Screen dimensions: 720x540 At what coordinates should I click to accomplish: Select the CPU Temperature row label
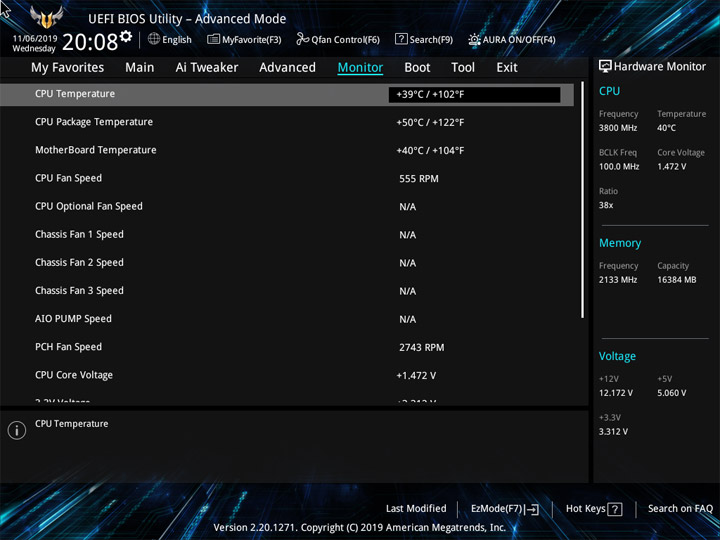pyautogui.click(x=75, y=94)
